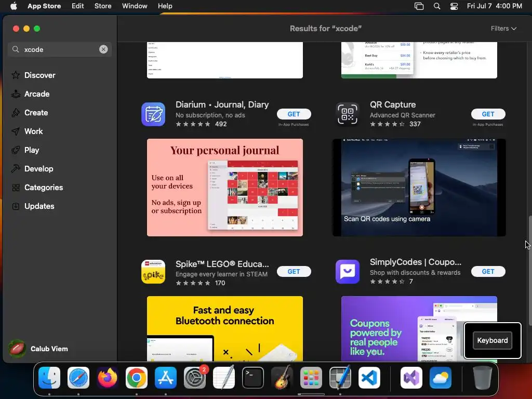The width and height of the screenshot is (532, 399).
Task: Open the App Store menu
Action: [44, 6]
